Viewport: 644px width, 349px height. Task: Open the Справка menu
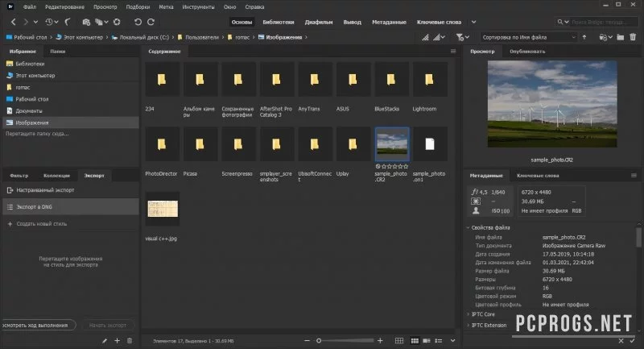tap(254, 7)
